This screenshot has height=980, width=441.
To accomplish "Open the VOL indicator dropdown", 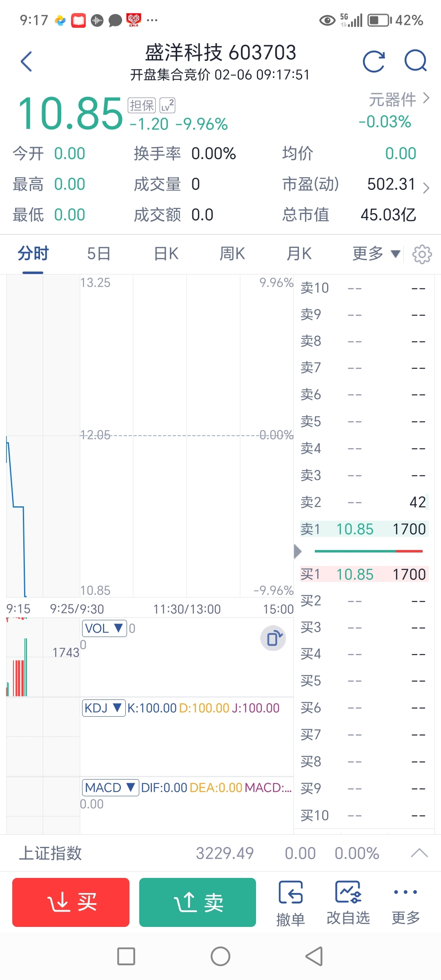I will tap(105, 628).
